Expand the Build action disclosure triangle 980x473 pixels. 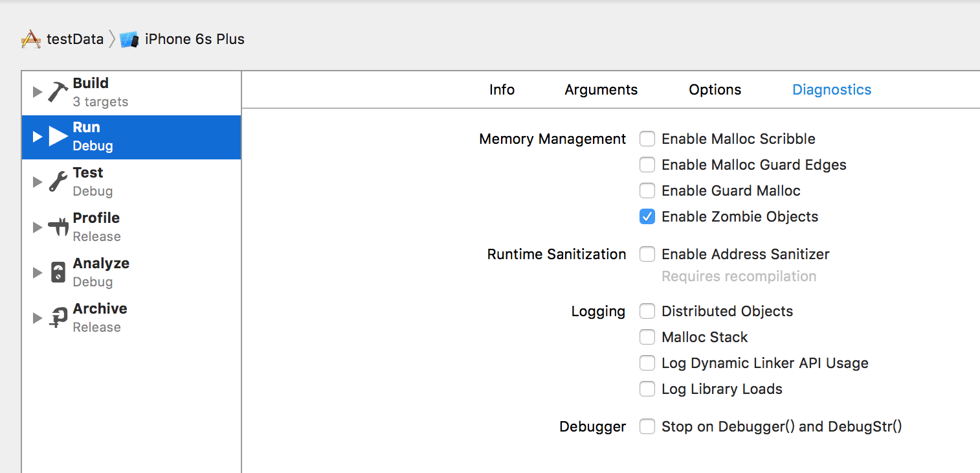[x=38, y=92]
